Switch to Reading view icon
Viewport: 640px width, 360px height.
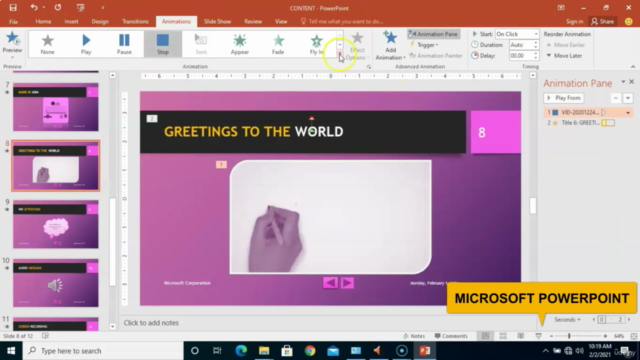(521, 336)
